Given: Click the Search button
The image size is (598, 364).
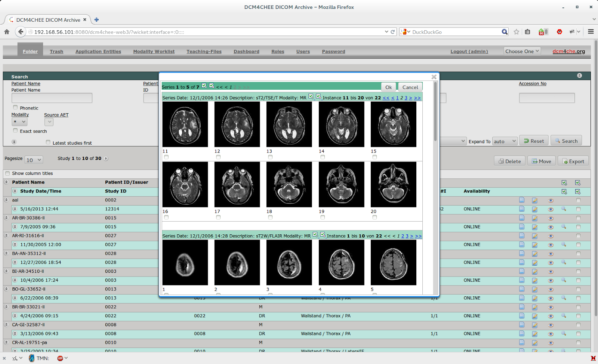Looking at the screenshot, I should pyautogui.click(x=566, y=141).
